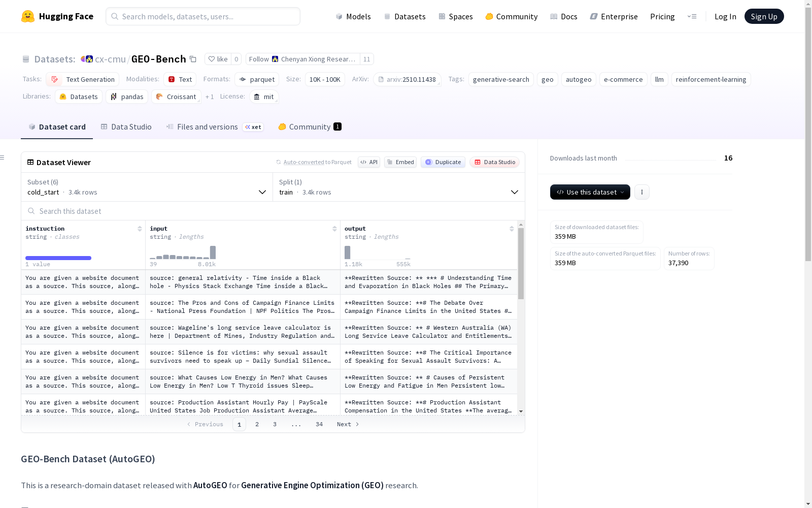Click the e-commerce tag

pos(623,79)
